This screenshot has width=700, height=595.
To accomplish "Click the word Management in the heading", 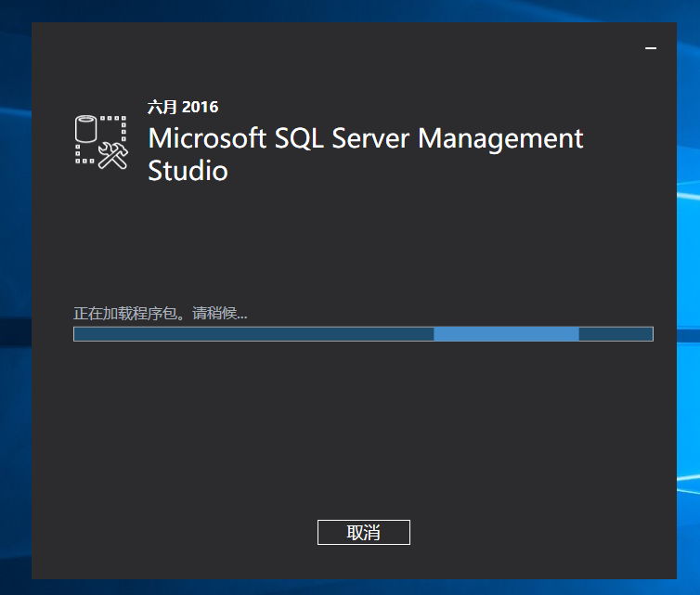I will tap(500, 138).
